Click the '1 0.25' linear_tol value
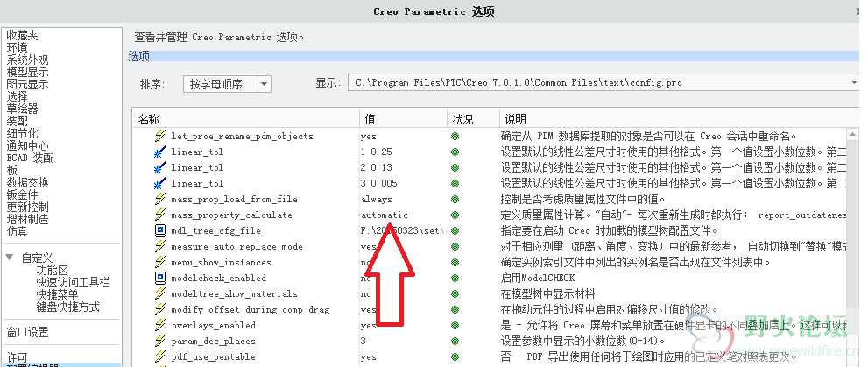The height and width of the screenshot is (367, 868). (377, 152)
